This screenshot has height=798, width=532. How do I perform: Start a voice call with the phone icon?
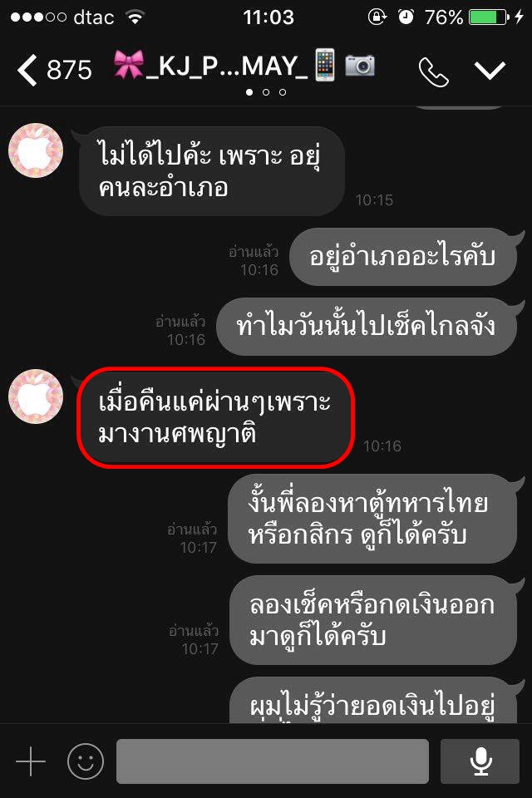(x=433, y=71)
